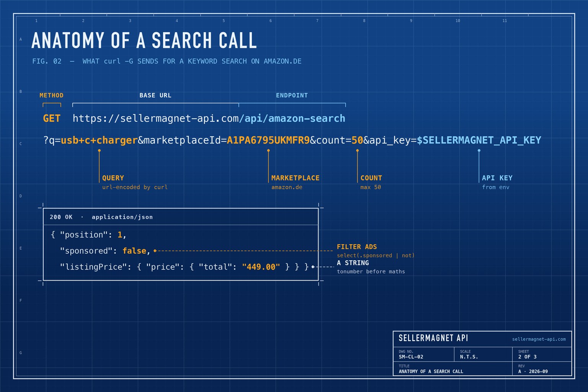Click the ANATOMY OF A SEARCH CALL heading
The width and height of the screenshot is (588, 392).
[x=144, y=41]
